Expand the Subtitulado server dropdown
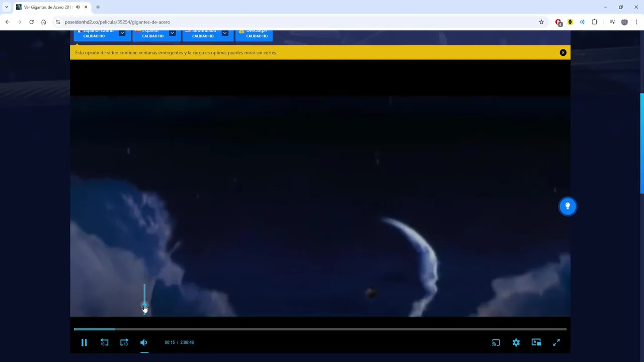This screenshot has width=644, height=362. point(225,34)
